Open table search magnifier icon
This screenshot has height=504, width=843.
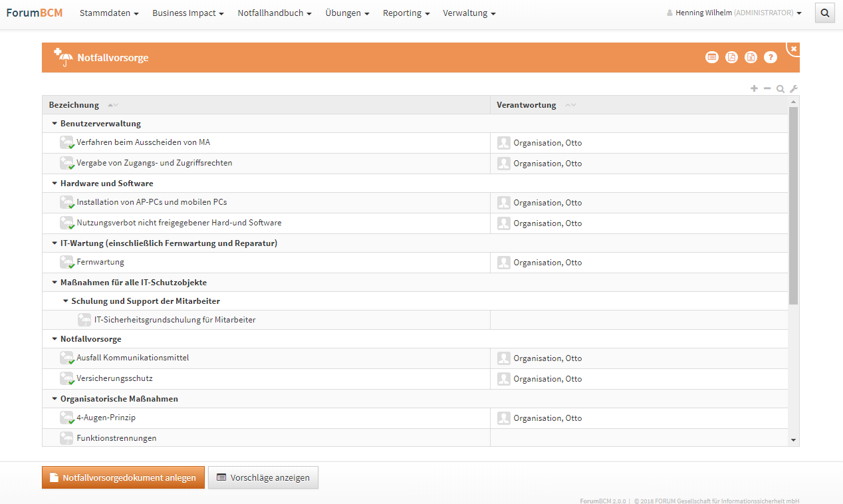(x=781, y=89)
